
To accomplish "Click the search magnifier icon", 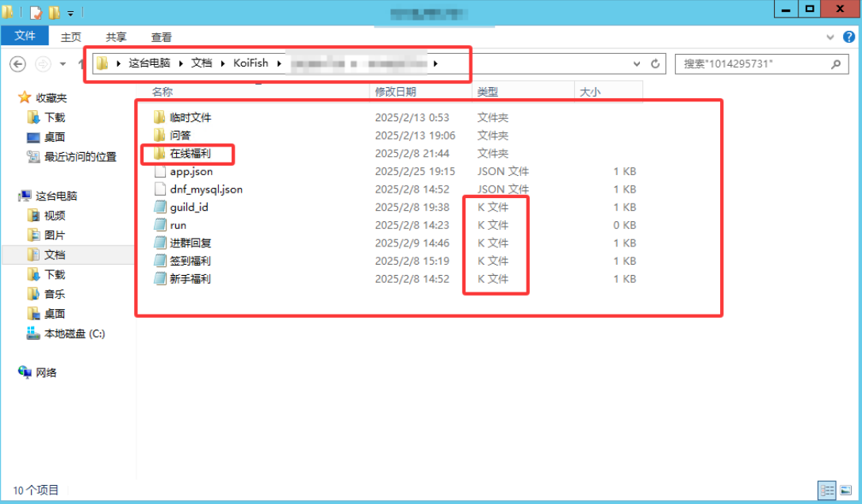I will 836,63.
